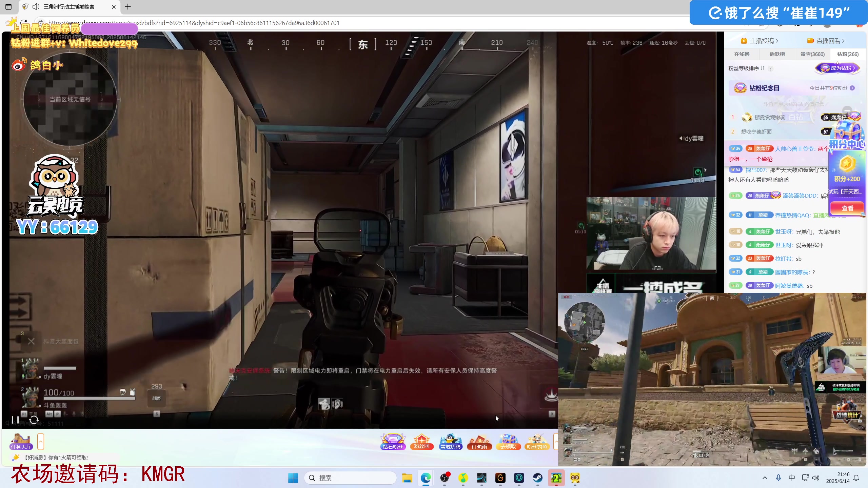Pause the live stream video
The image size is (868, 488).
(15, 420)
